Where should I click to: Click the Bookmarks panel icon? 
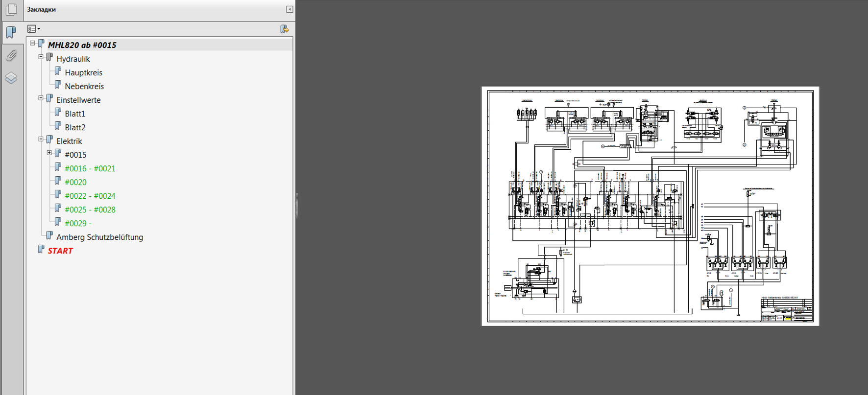pyautogui.click(x=11, y=33)
